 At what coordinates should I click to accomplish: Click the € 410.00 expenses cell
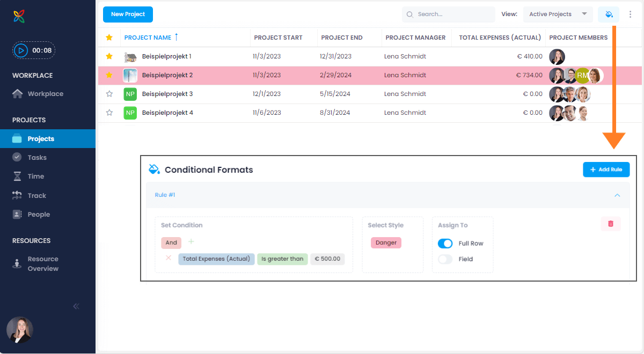(529, 56)
